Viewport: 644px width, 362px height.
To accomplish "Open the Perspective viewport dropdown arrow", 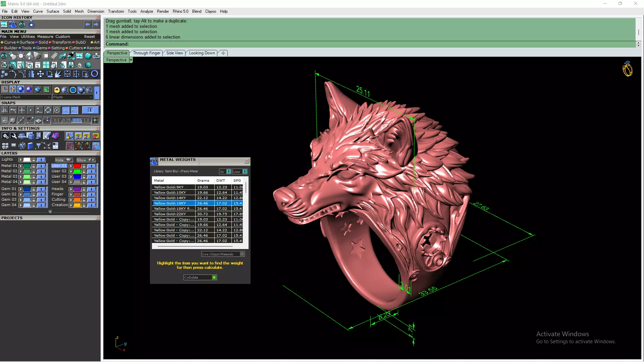I will pyautogui.click(x=131, y=60).
